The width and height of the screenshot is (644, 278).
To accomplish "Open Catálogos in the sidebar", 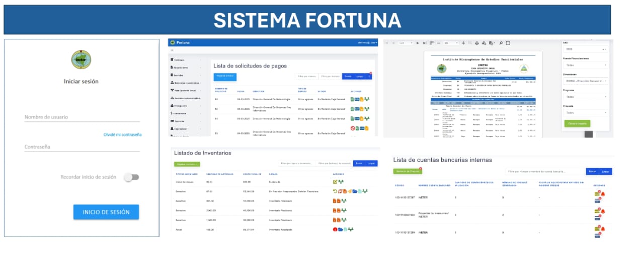I will [186, 60].
